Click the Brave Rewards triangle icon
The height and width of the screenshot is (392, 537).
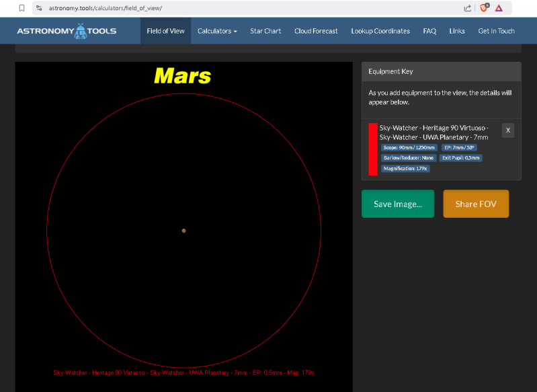tap(499, 8)
